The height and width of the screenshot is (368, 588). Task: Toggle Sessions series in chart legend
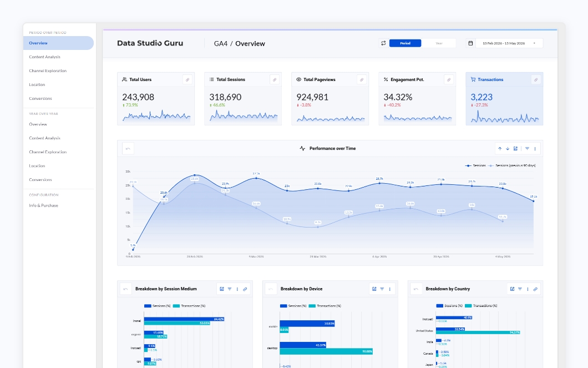click(475, 165)
